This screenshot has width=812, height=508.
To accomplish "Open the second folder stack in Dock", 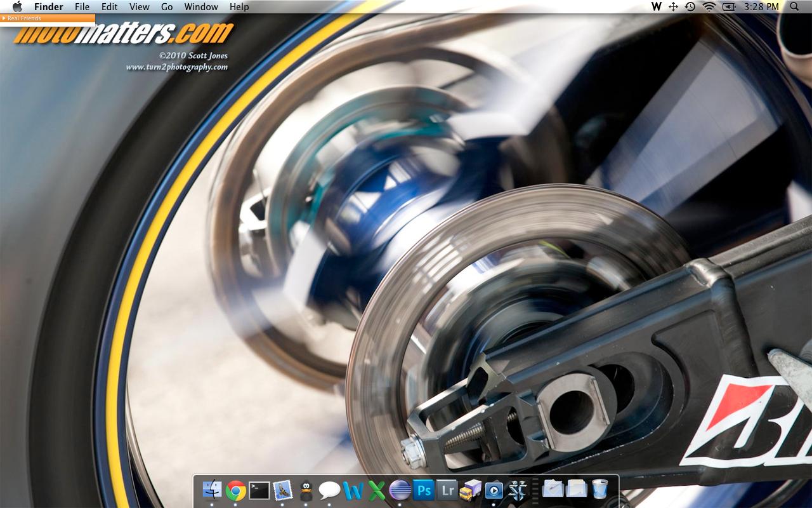I will (576, 489).
